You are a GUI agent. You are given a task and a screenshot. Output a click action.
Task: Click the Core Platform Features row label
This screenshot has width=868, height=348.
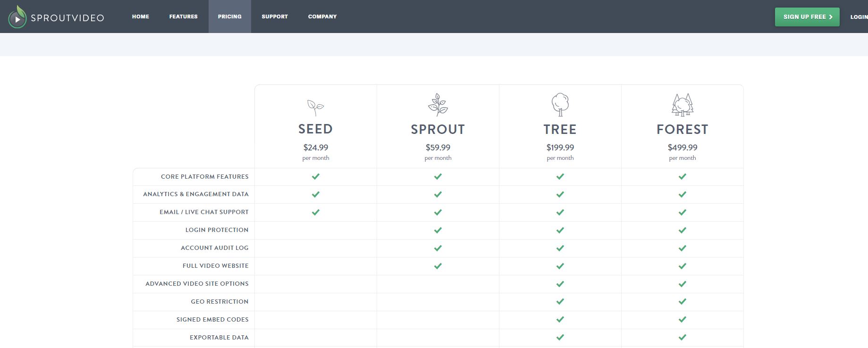click(205, 176)
